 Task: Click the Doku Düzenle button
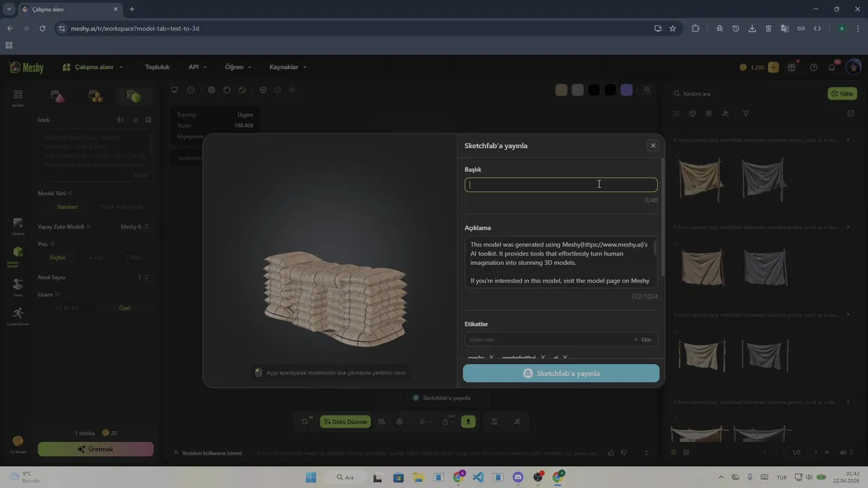coord(345,422)
